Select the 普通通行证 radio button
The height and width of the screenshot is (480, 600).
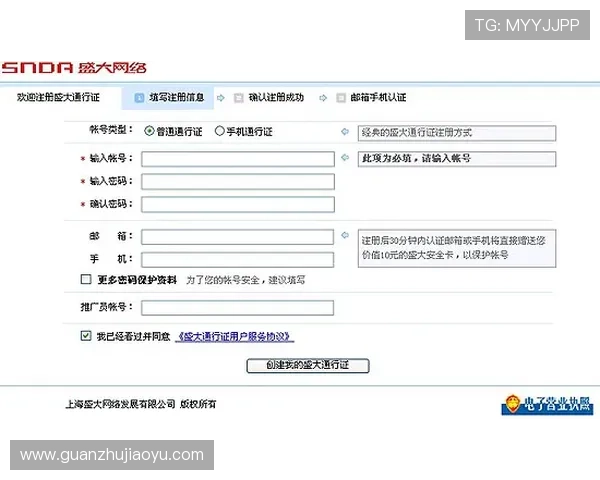pyautogui.click(x=150, y=131)
